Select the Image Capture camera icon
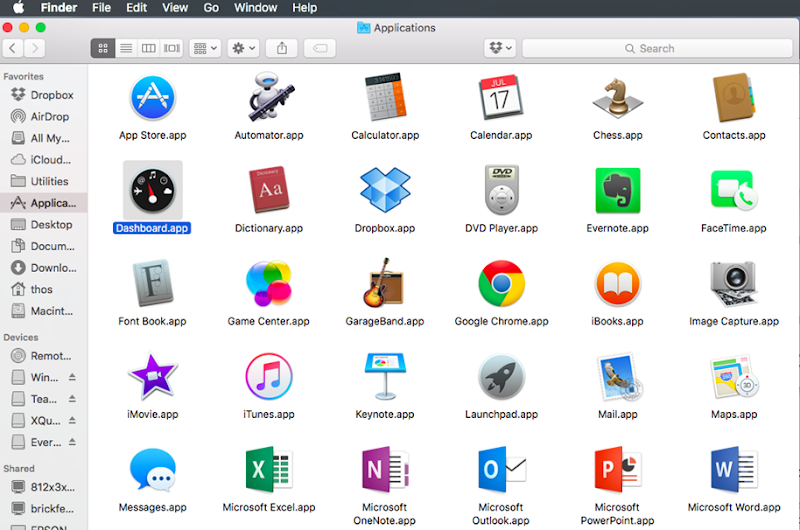Screen dimensions: 800x530 pos(734,284)
